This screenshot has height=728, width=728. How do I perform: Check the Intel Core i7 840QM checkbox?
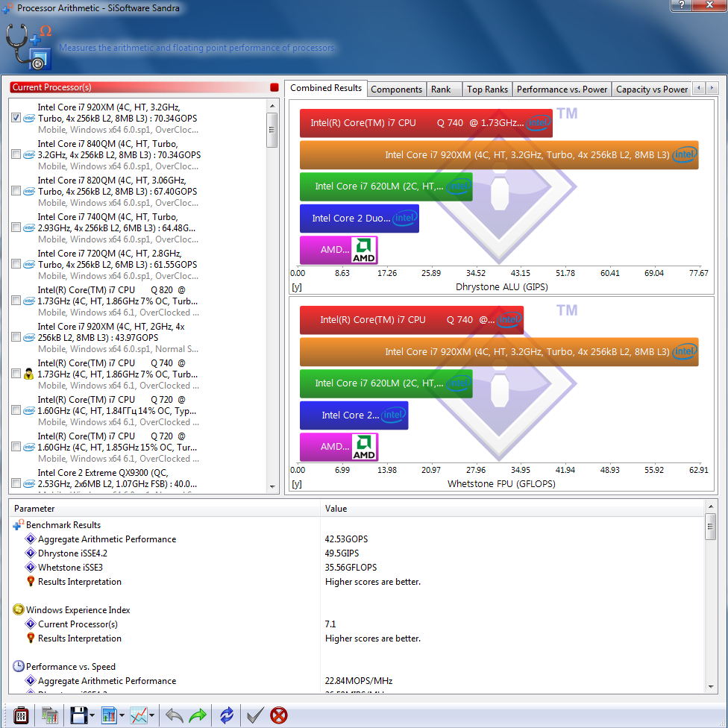16,154
